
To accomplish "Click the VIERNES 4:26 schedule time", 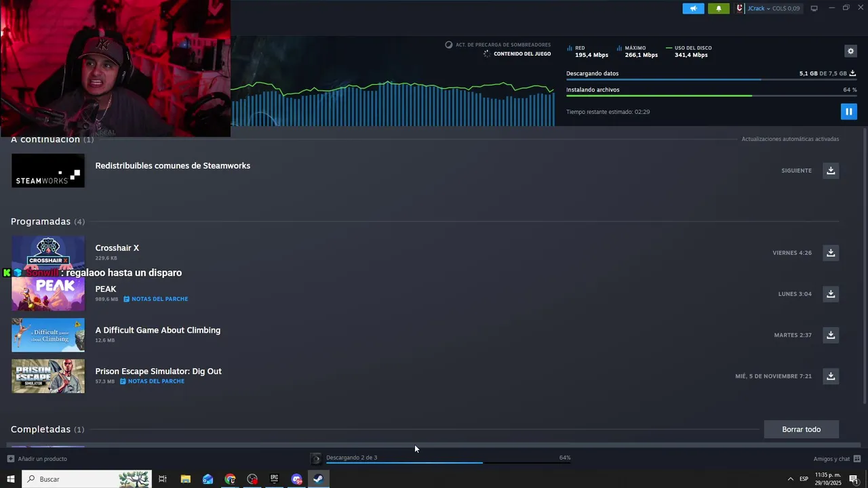I will click(x=792, y=253).
